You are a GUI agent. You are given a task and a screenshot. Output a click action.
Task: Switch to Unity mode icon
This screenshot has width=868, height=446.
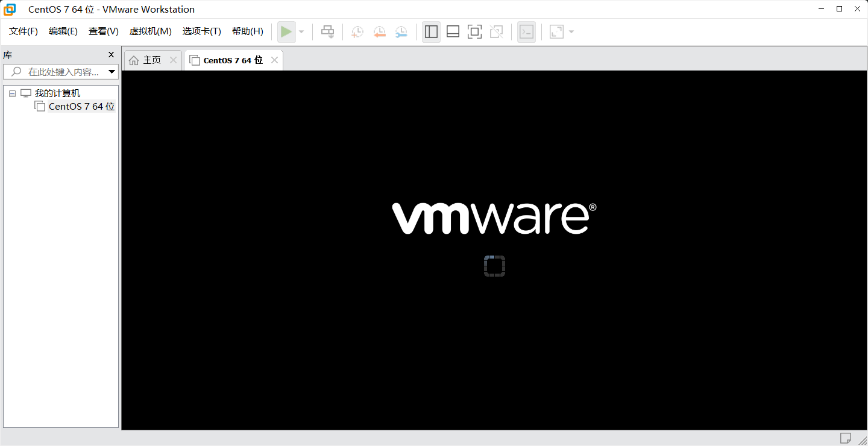click(x=497, y=32)
